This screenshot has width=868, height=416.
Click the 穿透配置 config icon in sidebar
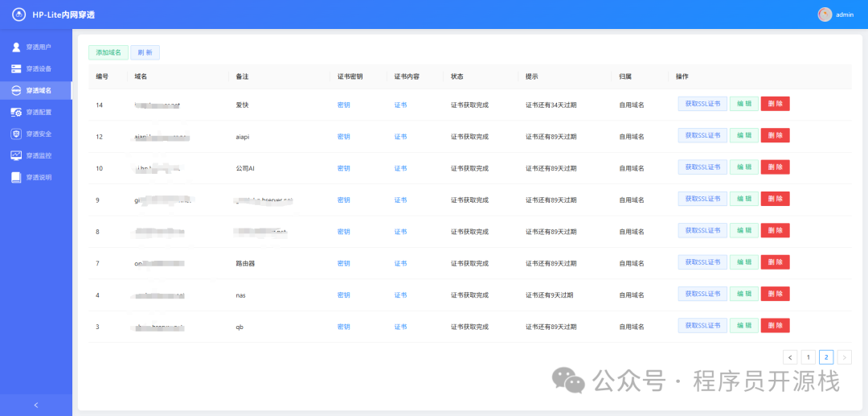click(x=16, y=112)
